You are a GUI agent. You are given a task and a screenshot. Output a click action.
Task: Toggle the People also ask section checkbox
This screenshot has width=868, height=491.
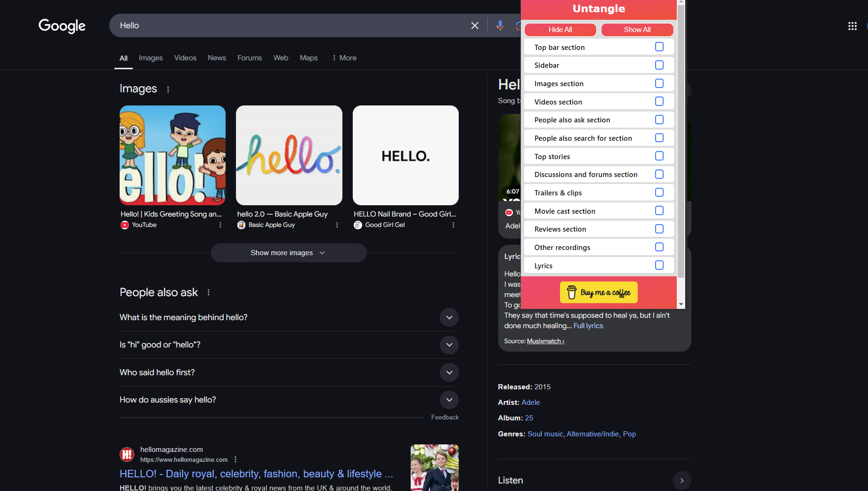click(x=659, y=120)
